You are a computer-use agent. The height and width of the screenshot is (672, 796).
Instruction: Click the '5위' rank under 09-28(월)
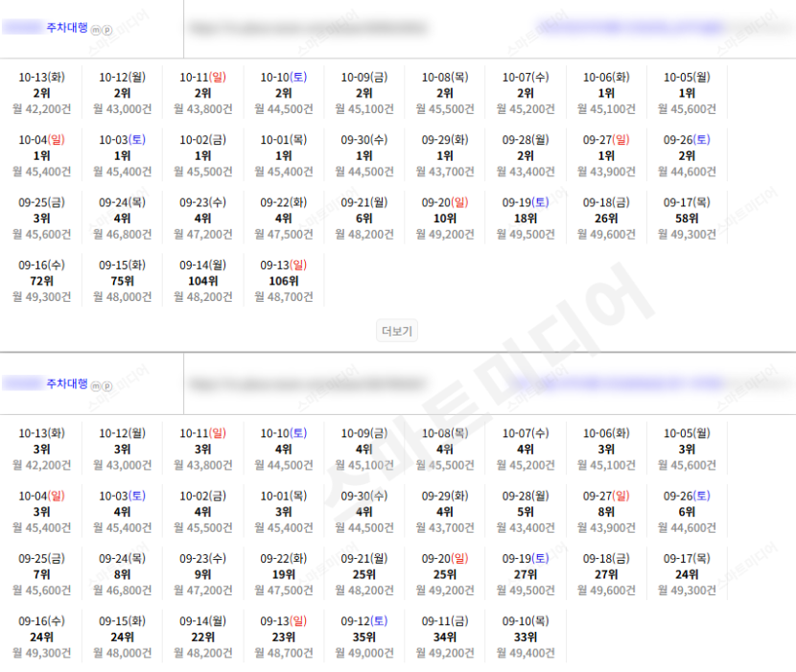point(526,512)
